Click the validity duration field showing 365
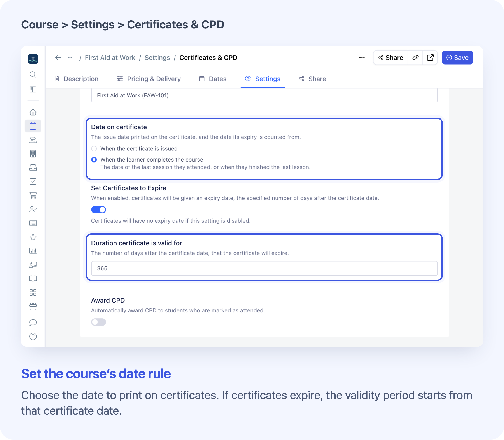 [x=264, y=268]
